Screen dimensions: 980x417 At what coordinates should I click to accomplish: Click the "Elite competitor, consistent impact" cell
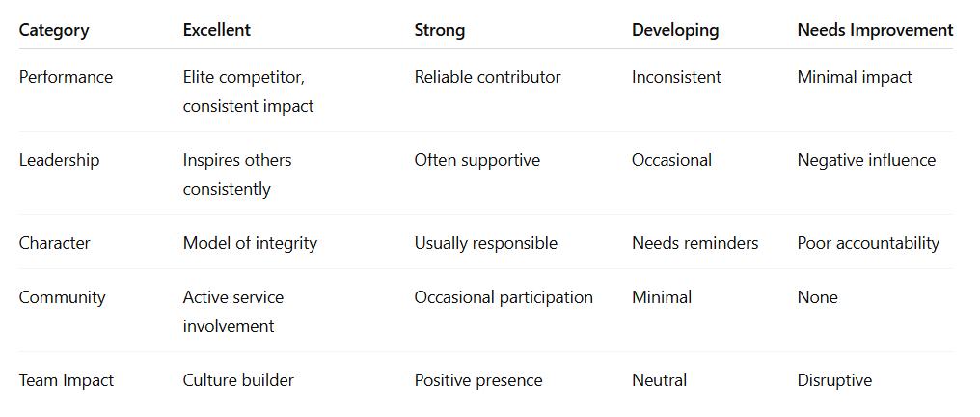[248, 92]
